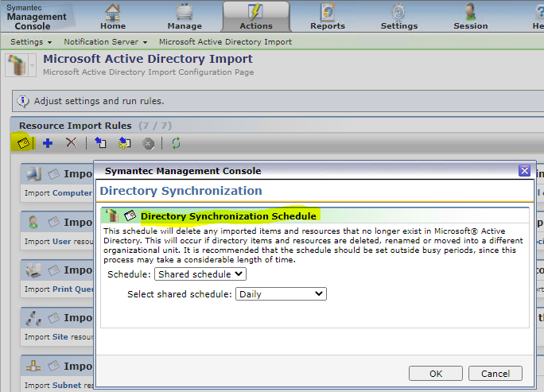Click the grey stop rule icon
The image size is (544, 392).
pyautogui.click(x=148, y=143)
